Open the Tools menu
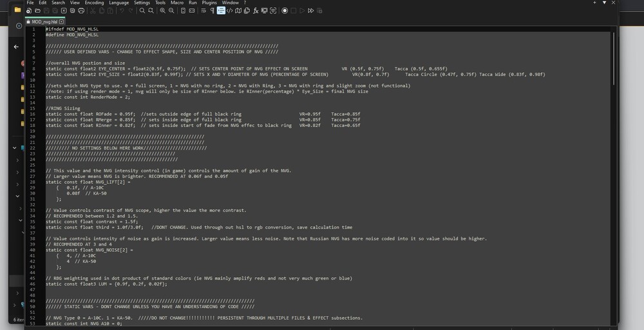 (160, 3)
